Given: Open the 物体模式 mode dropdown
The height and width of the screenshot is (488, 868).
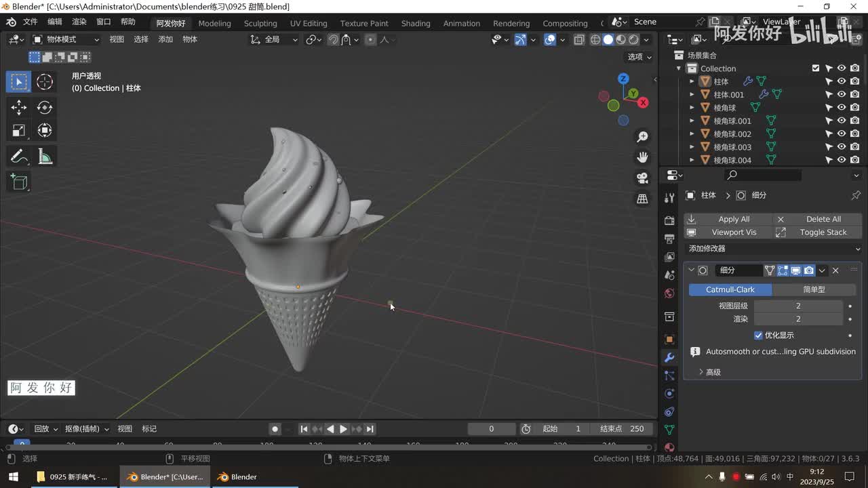Looking at the screenshot, I should (66, 39).
